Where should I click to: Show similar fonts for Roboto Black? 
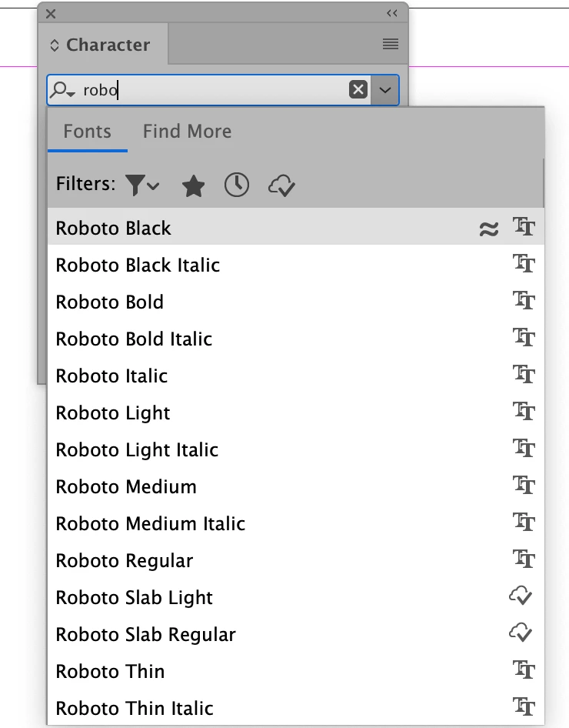coord(489,229)
